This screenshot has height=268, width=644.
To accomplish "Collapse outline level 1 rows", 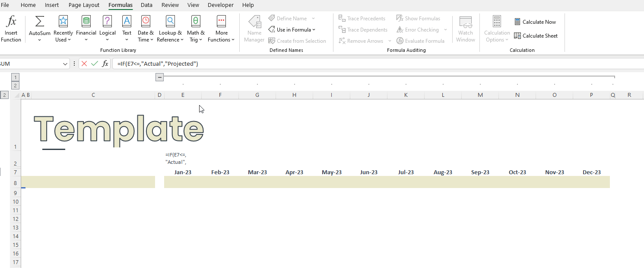I will [x=15, y=77].
